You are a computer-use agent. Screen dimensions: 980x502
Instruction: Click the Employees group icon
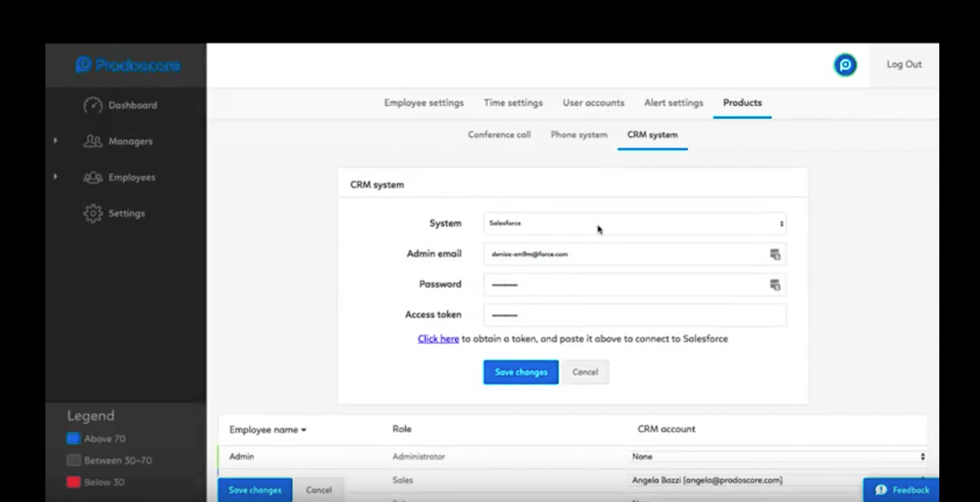(93, 177)
